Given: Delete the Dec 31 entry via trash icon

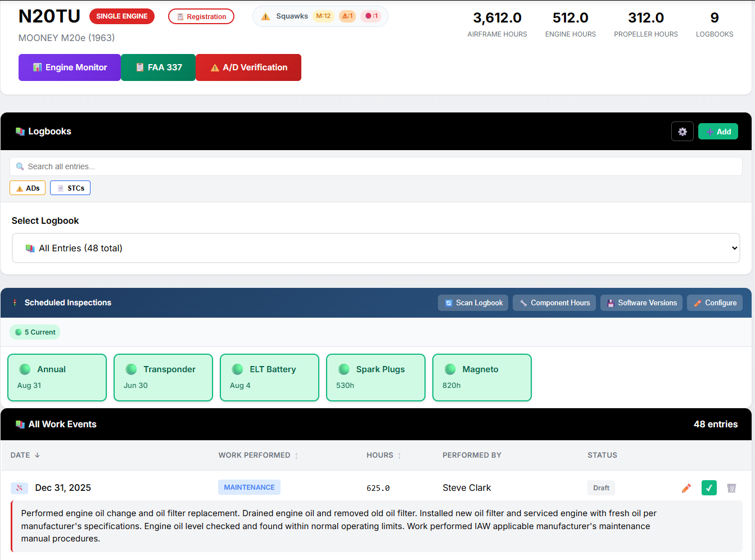Looking at the screenshot, I should pos(731,487).
